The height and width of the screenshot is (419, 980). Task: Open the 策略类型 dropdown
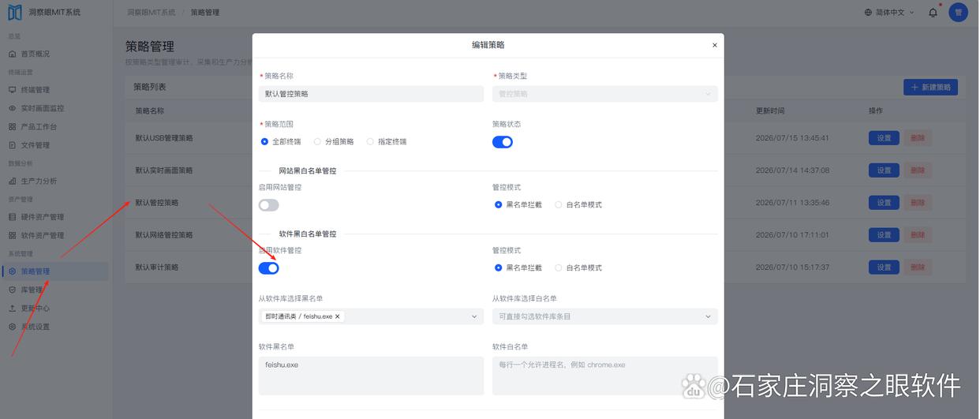pyautogui.click(x=605, y=93)
